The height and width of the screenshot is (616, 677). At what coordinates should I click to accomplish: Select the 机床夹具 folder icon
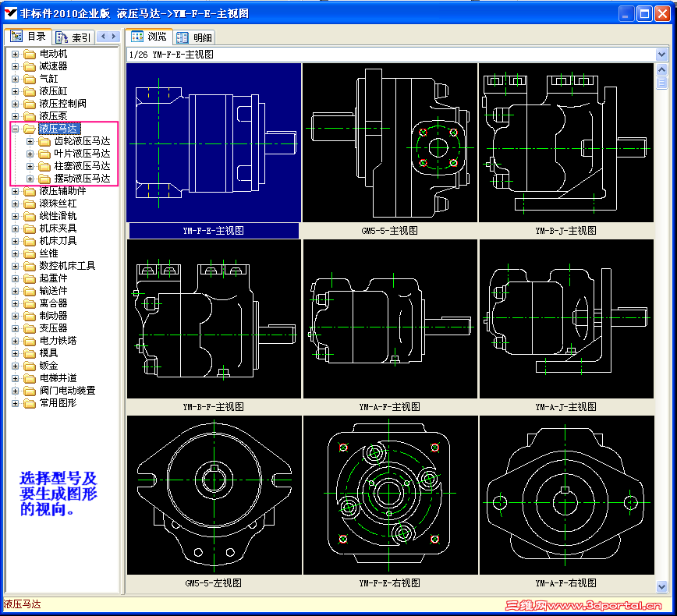tap(30, 228)
